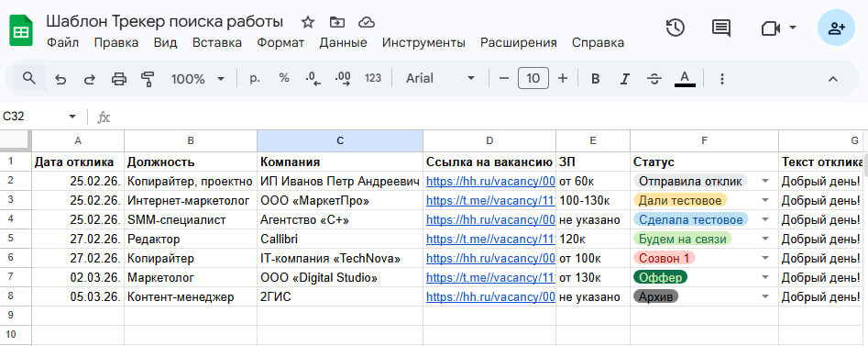Viewport: 868px width, 346px height.
Task: Select the Дата отклика header cell
Action: point(78,162)
